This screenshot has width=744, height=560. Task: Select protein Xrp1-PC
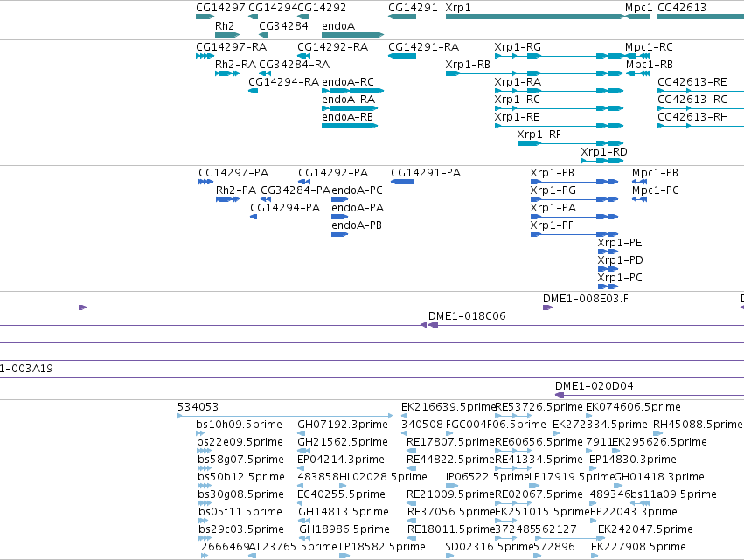pyautogui.click(x=620, y=278)
